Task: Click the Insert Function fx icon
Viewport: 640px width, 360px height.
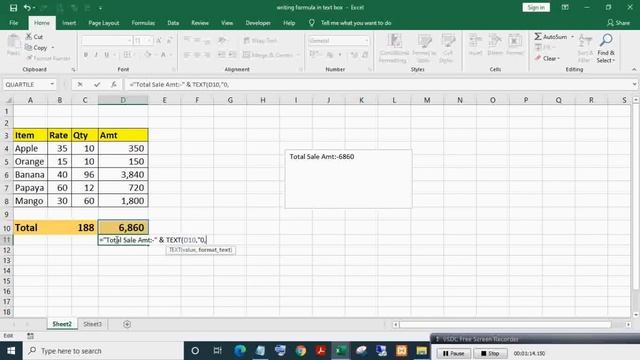Action: 113,84
